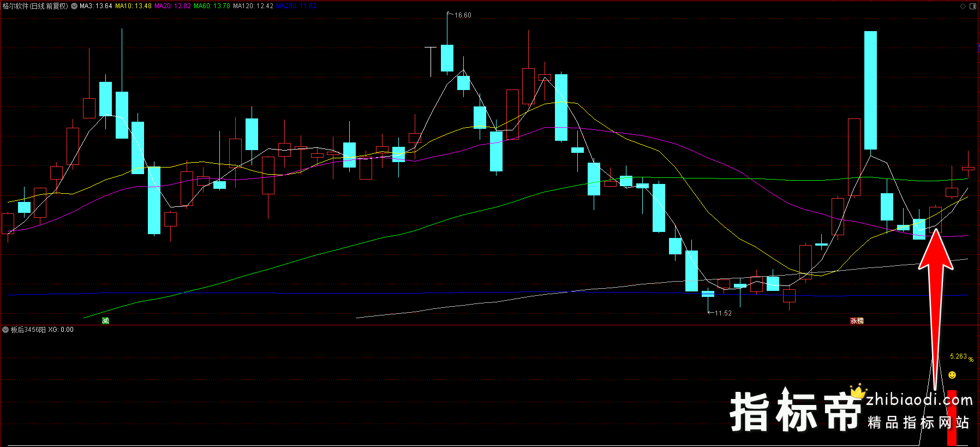Click the magenta MA20: 12.82 label

tap(172, 6)
